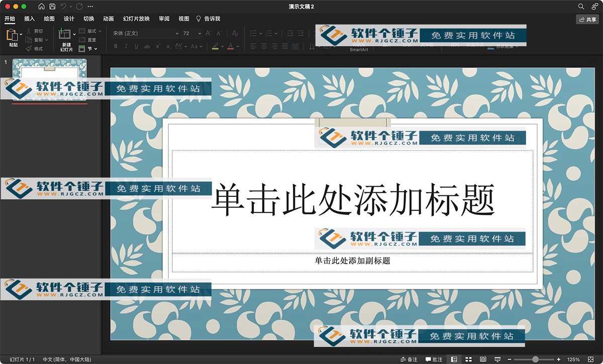
Task: Apply subscript formatting
Action: (168, 46)
